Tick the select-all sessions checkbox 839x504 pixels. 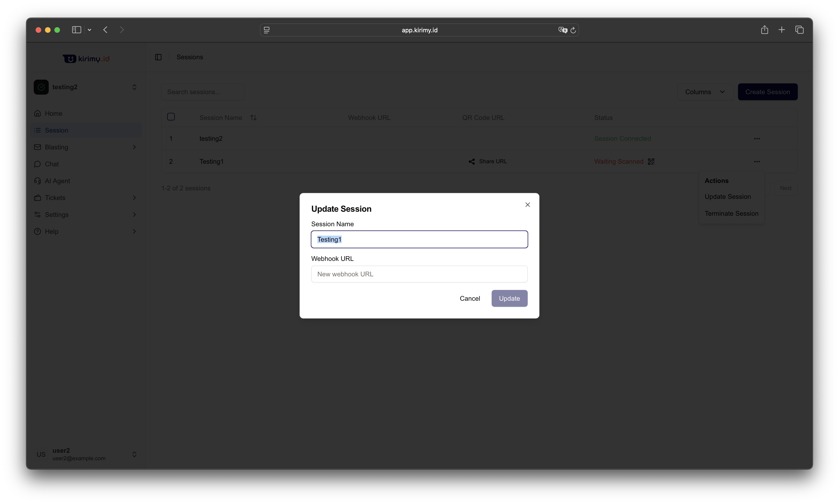pyautogui.click(x=171, y=117)
